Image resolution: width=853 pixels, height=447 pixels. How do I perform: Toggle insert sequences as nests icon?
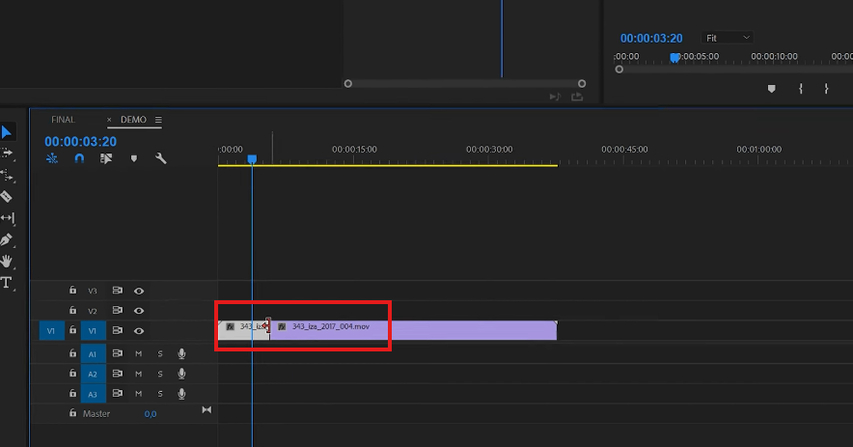(52, 158)
